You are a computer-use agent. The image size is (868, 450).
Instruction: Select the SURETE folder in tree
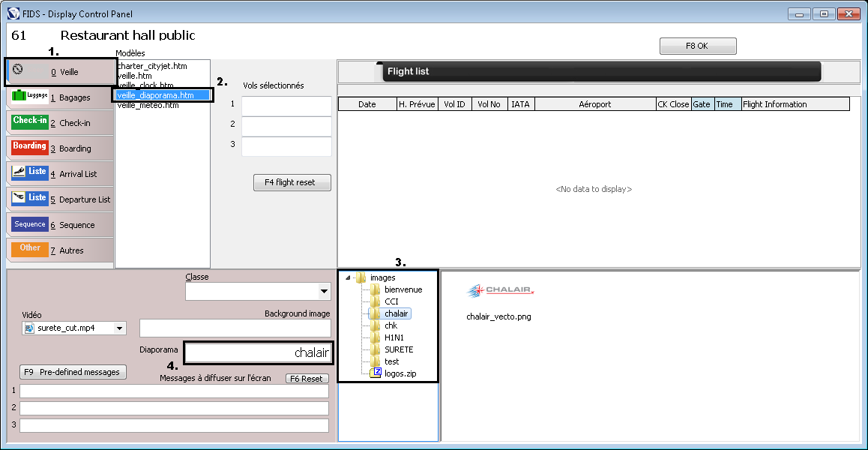(x=398, y=349)
